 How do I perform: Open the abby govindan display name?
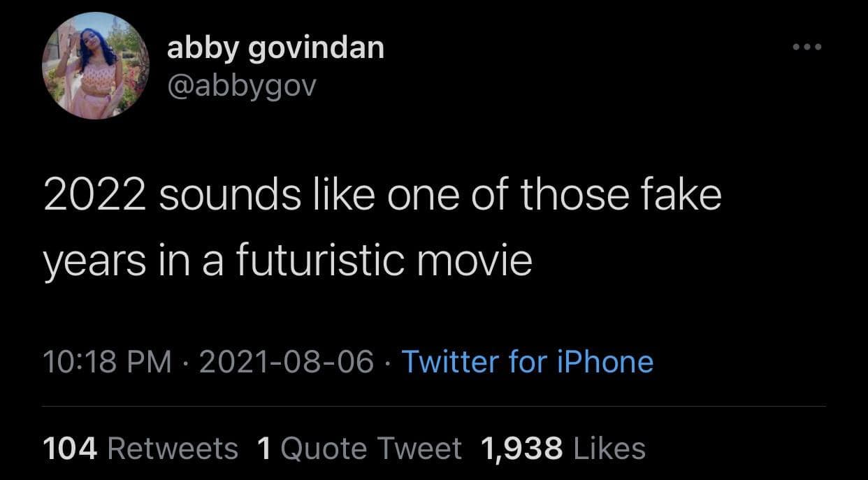275,49
